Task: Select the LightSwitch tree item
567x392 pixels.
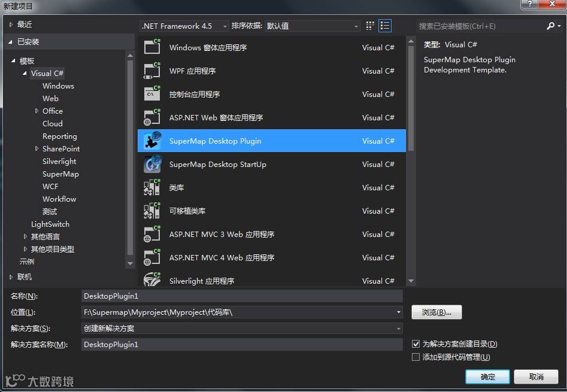Action: (x=50, y=224)
